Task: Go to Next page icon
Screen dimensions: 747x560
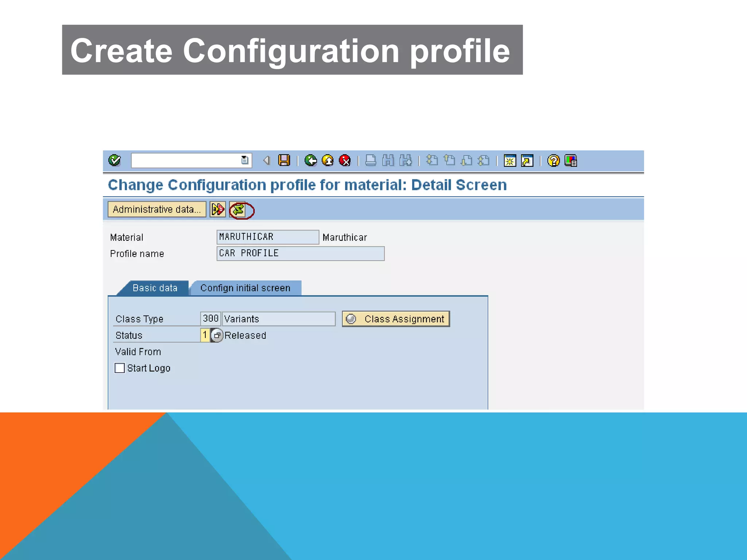Action: tap(467, 160)
